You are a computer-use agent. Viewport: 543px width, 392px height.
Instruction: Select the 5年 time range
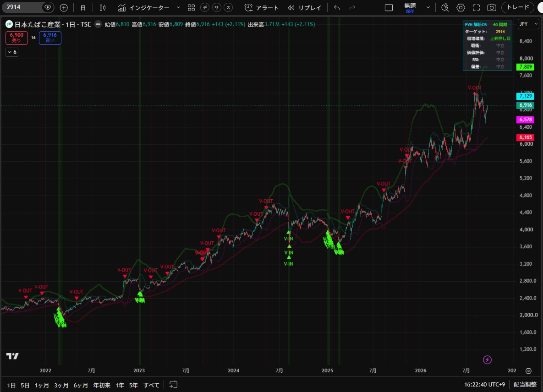click(133, 385)
